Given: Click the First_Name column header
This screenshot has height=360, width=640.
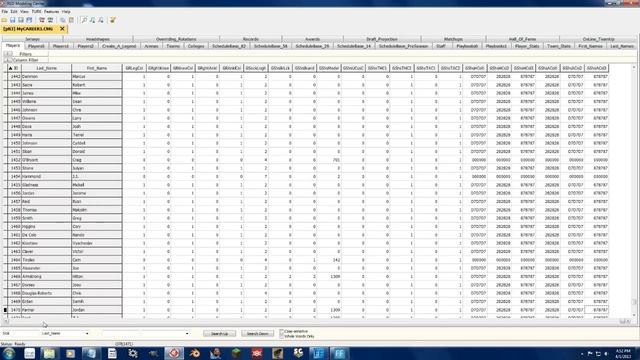Looking at the screenshot, I should click(x=97, y=68).
